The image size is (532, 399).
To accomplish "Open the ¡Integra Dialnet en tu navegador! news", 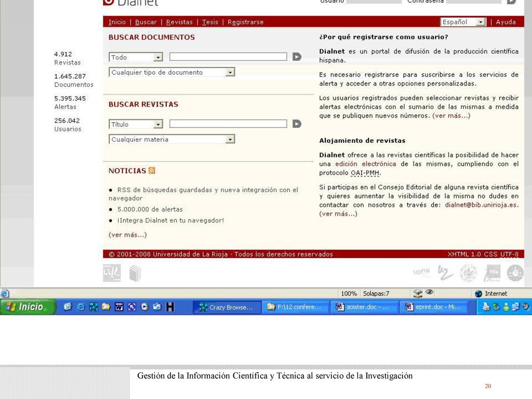I will [x=170, y=220].
